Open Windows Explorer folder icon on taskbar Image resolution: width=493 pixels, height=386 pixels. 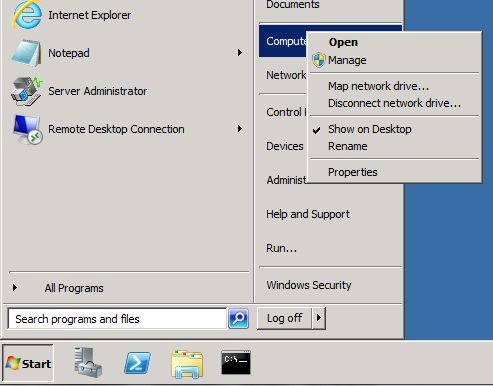click(187, 364)
